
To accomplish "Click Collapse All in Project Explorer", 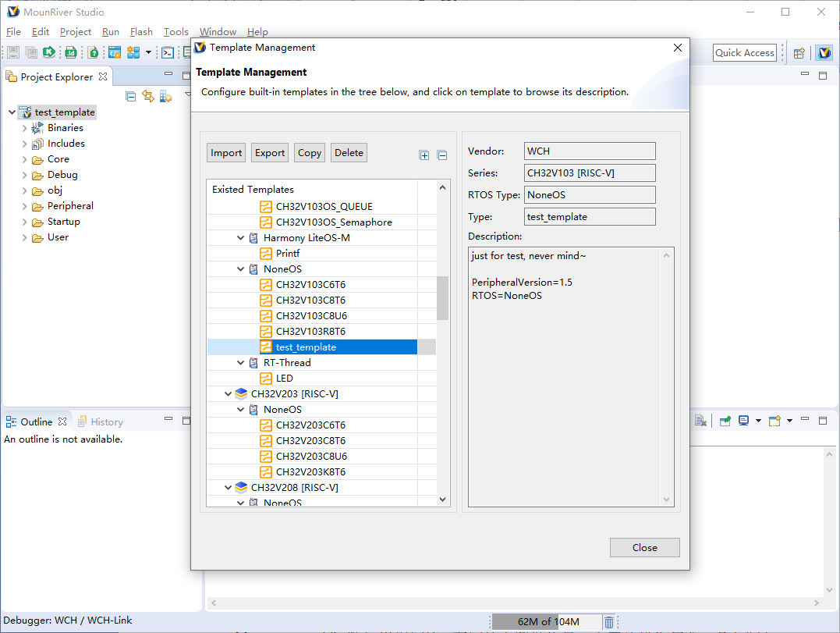I will point(131,97).
